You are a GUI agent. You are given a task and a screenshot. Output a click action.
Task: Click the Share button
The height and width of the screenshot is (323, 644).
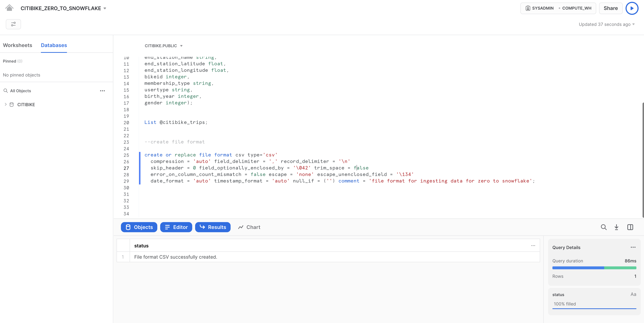610,8
